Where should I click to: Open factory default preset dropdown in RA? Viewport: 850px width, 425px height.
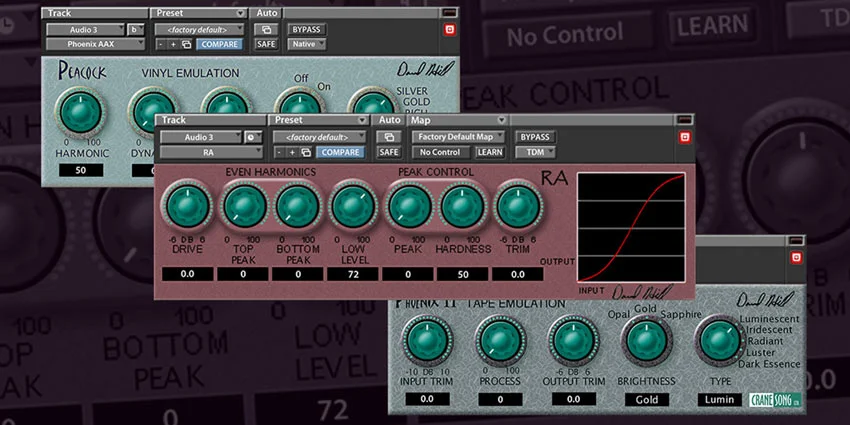point(319,137)
